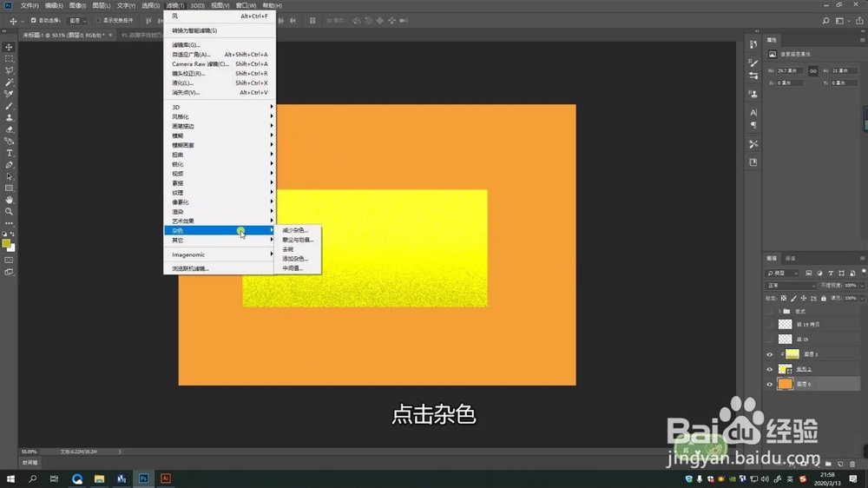Open Illustrator from the taskbar
This screenshot has height=488, width=868.
coord(165,478)
